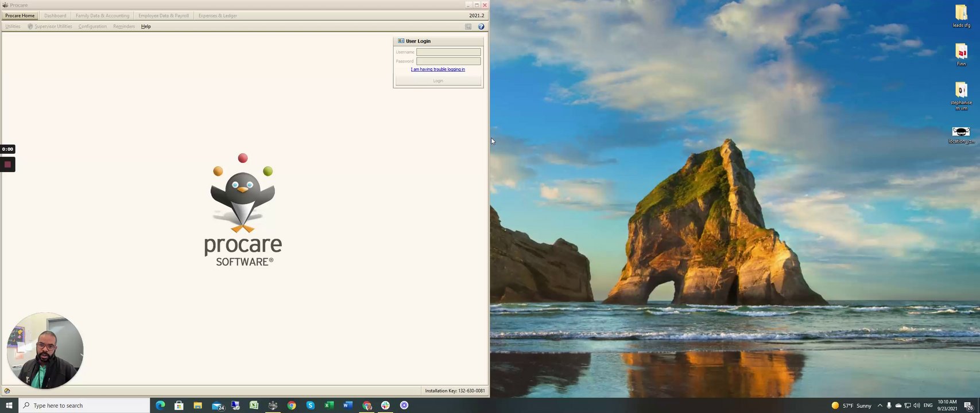Launch Microsoft Edge from the taskbar
Screen dimensions: 980x413
point(160,406)
